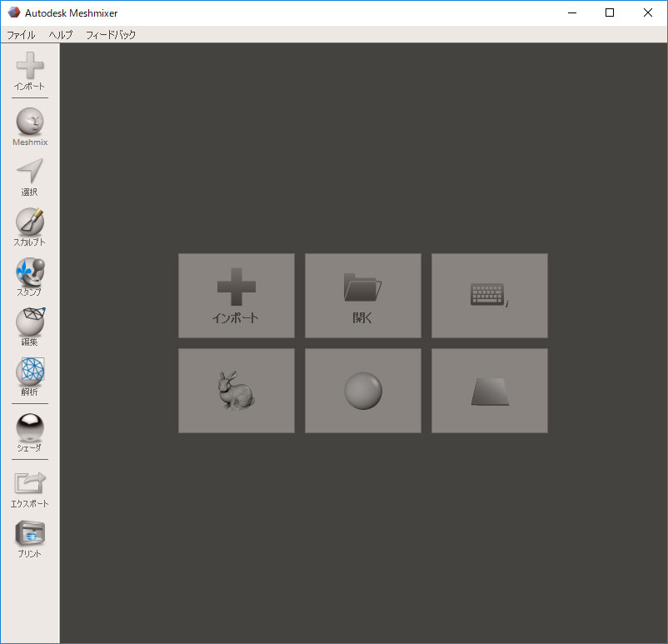Viewport: 668px width, 644px height.
Task: Click the large インポート tile in the center
Action: [236, 296]
